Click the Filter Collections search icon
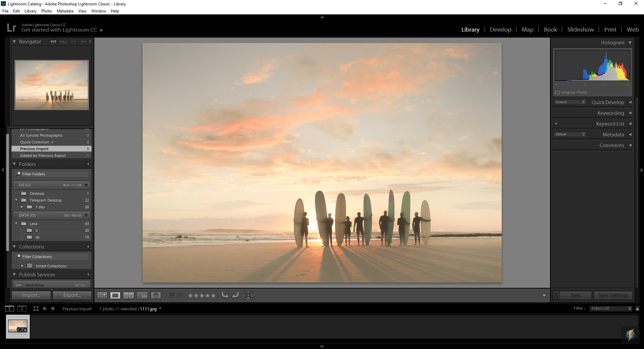This screenshot has height=349, width=644. tap(19, 257)
